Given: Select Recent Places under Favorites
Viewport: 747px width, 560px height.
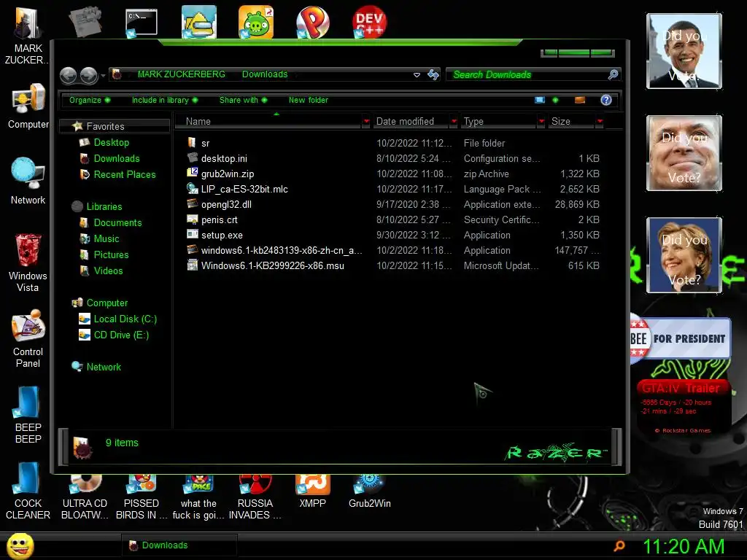Looking at the screenshot, I should click(x=124, y=175).
